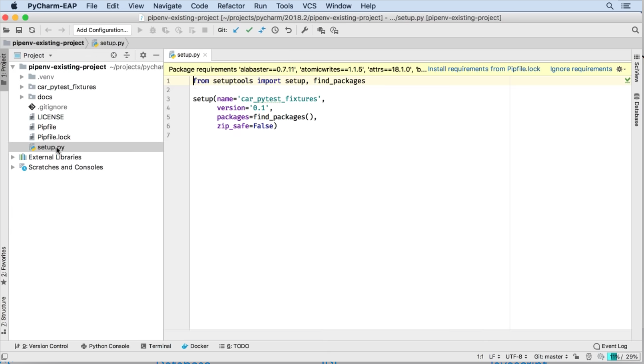This screenshot has width=644, height=364.
Task: Open settings via the wrench icon
Action: click(305, 30)
